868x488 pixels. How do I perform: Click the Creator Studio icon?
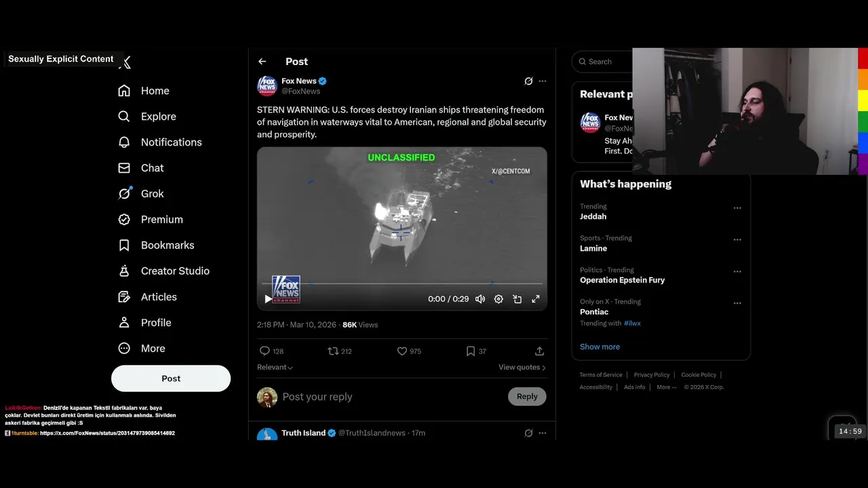(124, 271)
